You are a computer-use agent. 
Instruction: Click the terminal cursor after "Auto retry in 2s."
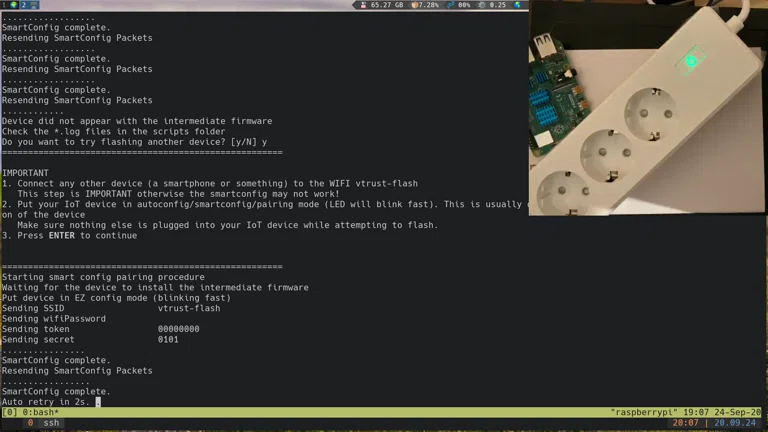98,402
